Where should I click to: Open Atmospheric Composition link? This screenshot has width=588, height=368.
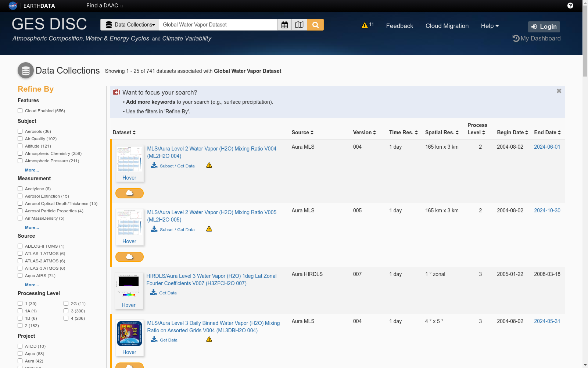click(48, 38)
